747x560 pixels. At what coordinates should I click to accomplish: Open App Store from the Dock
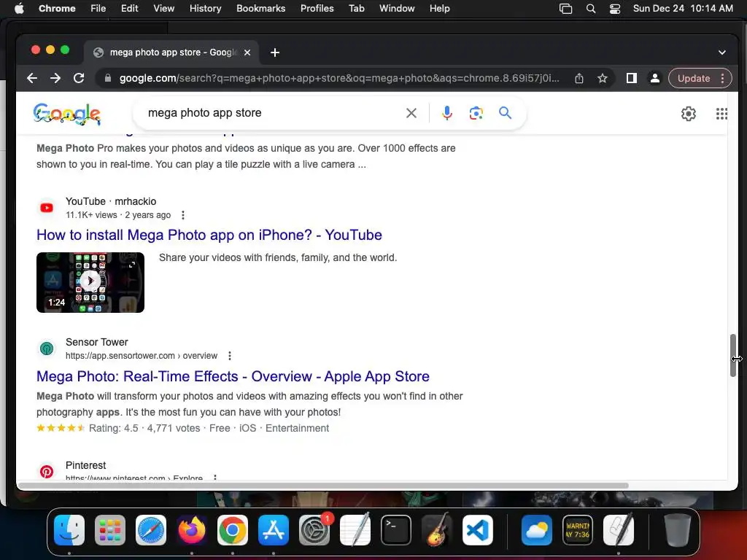point(274,530)
